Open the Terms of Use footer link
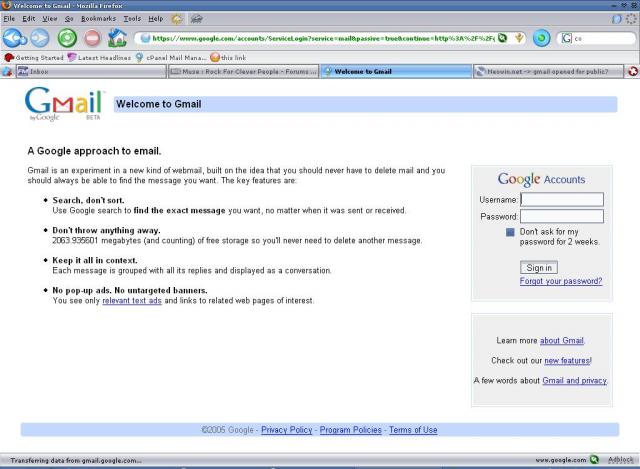Image resolution: width=640 pixels, height=469 pixels. 413,430
